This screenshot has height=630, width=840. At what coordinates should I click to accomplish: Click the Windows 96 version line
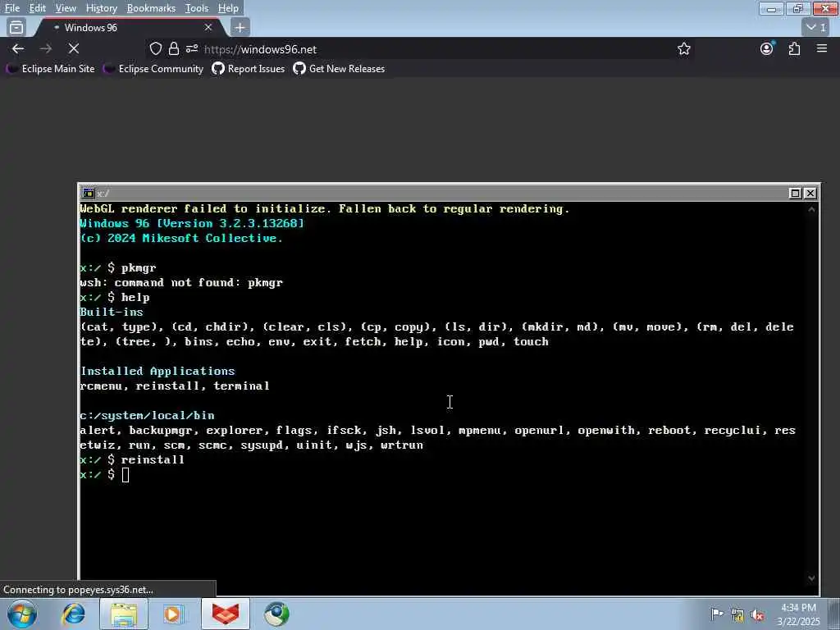tap(192, 223)
